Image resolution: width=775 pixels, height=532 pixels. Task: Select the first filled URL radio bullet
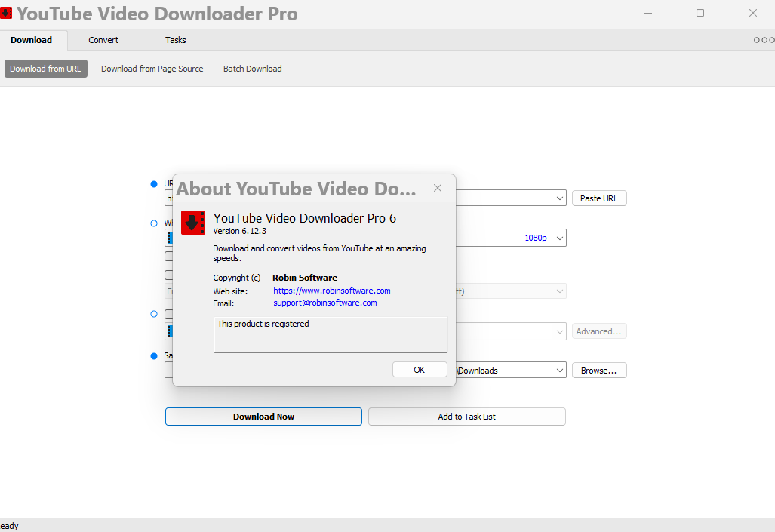pos(154,184)
